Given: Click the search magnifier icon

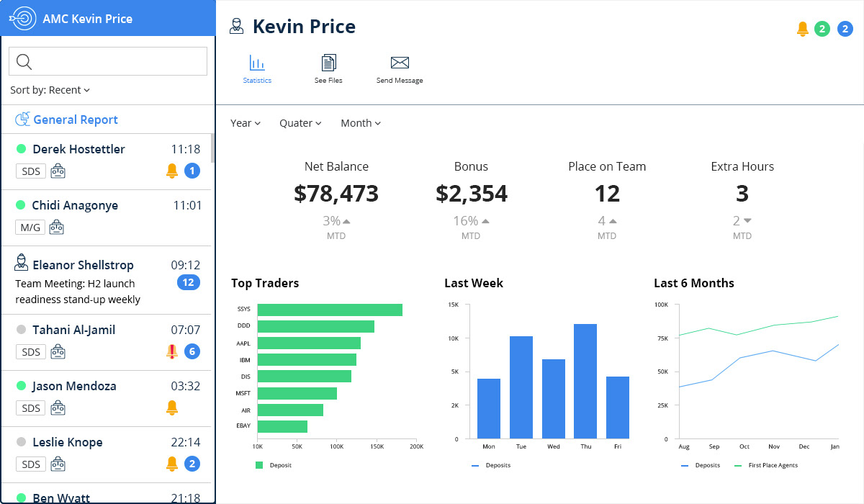Looking at the screenshot, I should tap(24, 62).
